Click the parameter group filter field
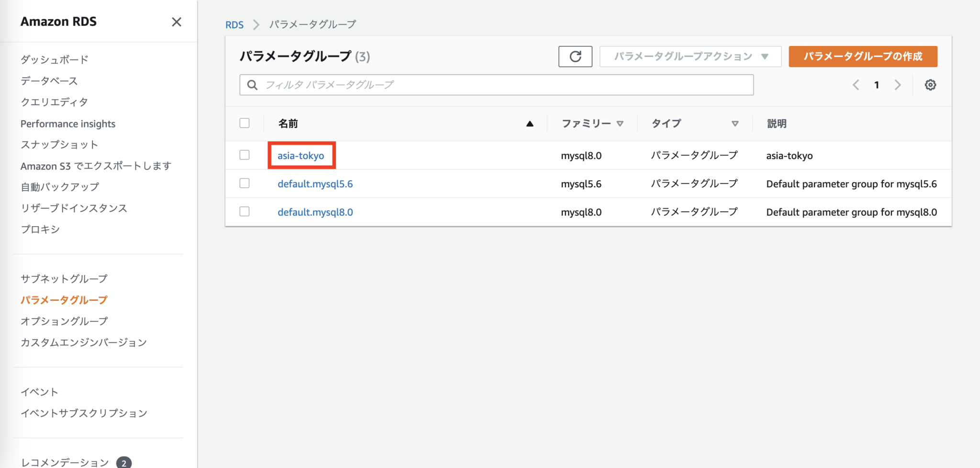The width and height of the screenshot is (980, 468). click(479, 85)
